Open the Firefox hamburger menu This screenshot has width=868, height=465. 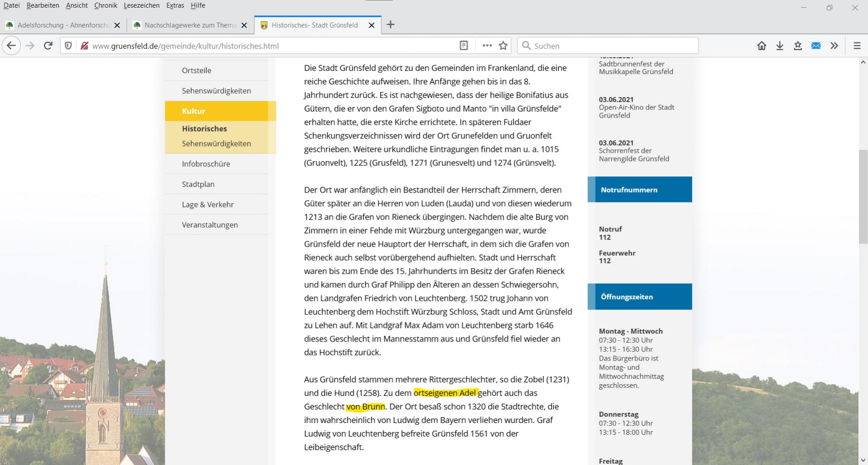tap(857, 46)
